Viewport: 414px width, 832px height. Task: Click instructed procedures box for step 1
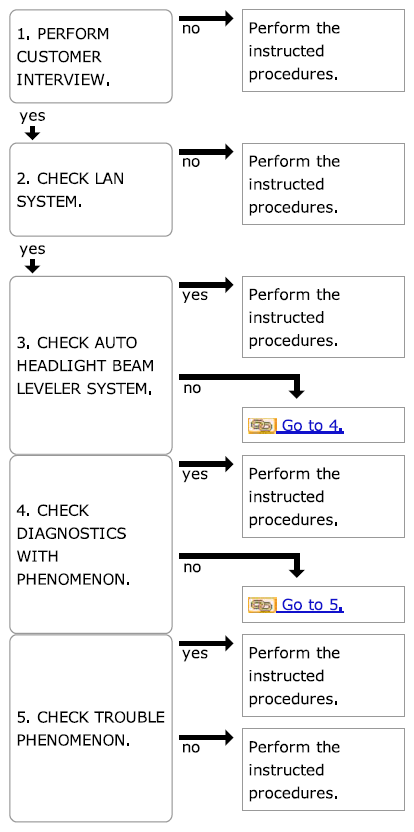pyautogui.click(x=323, y=50)
